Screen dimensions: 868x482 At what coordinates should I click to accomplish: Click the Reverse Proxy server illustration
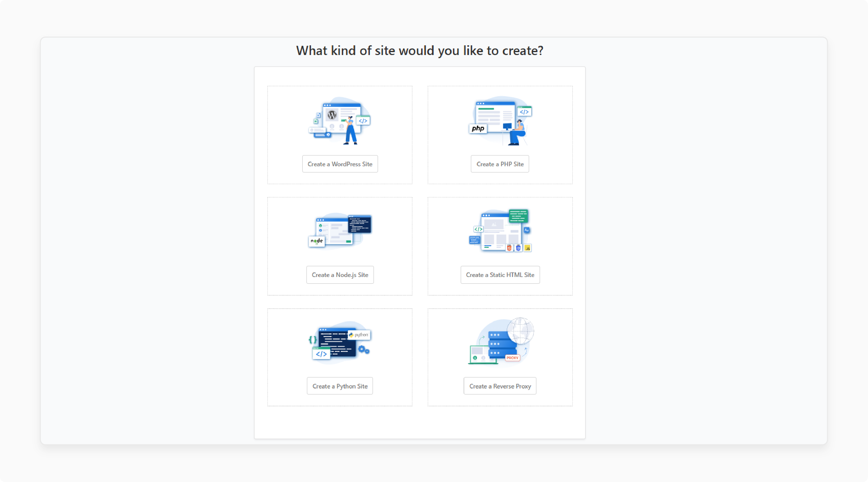501,341
